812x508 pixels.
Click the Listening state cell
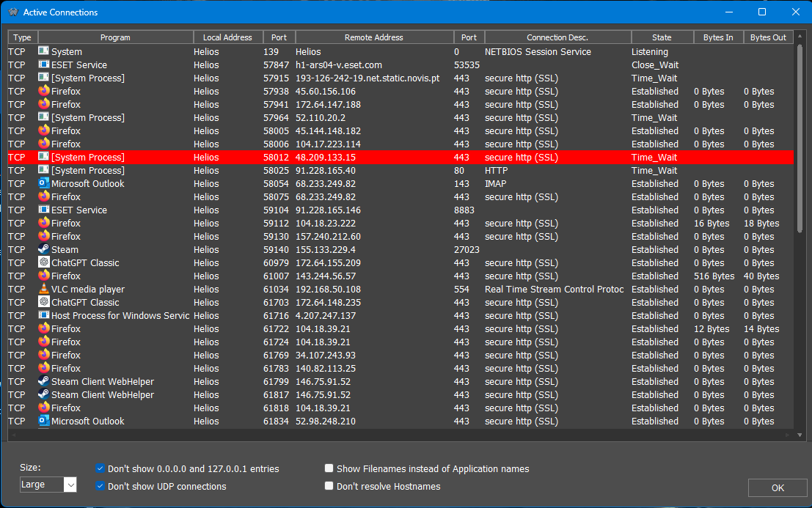point(649,52)
